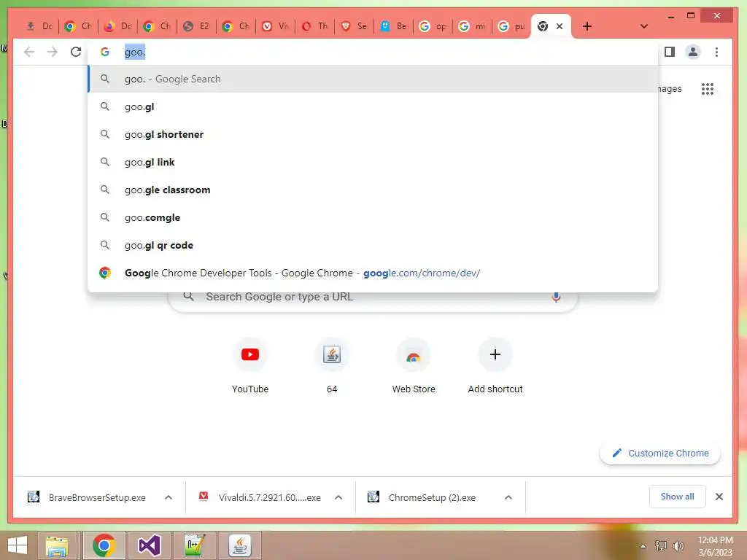Choose the 'goo.gl shortener' suggestion

(373, 134)
